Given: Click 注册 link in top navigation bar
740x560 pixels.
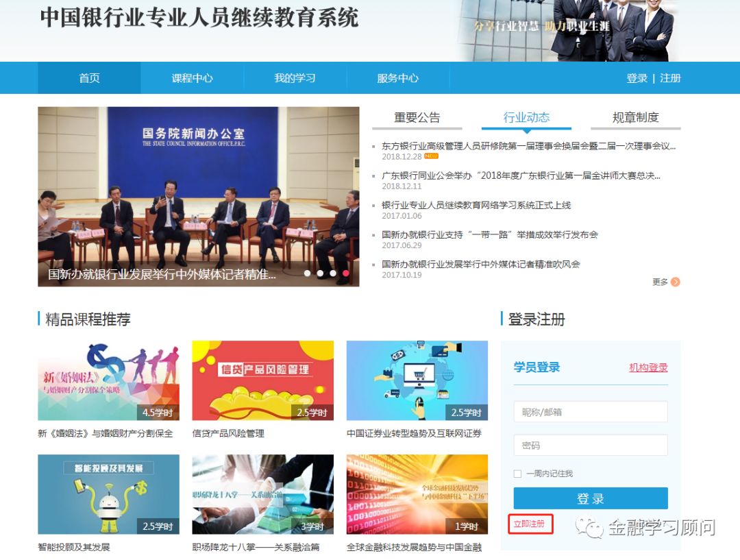Looking at the screenshot, I should click(x=670, y=78).
